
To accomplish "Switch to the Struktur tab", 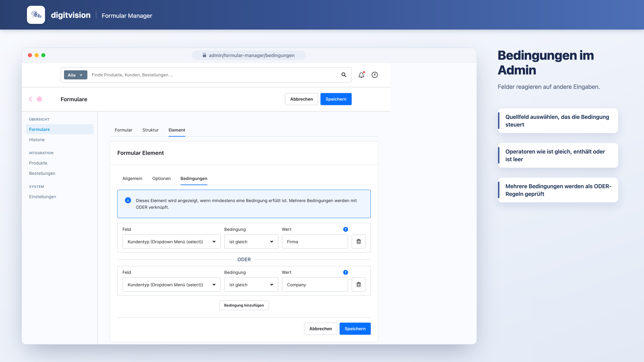I will pos(150,130).
